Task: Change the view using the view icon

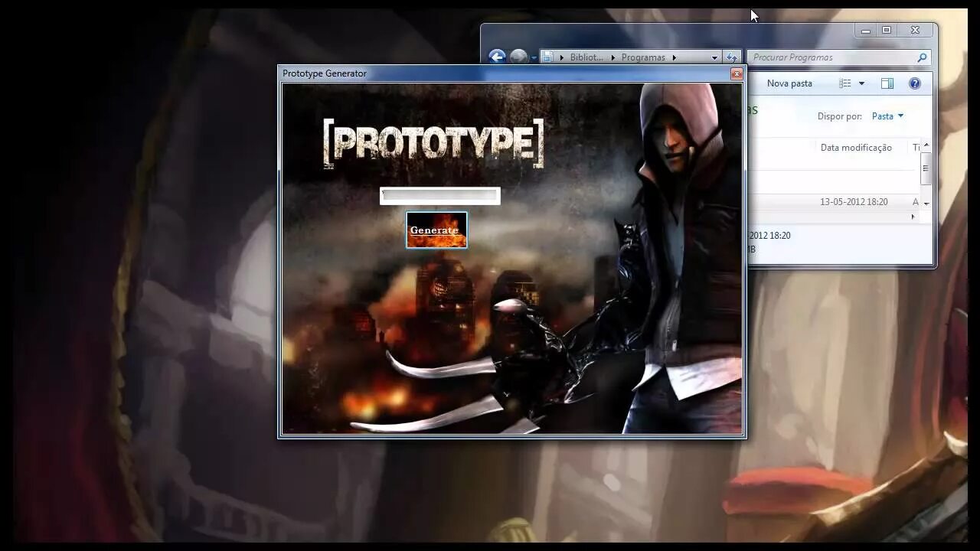Action: pos(845,83)
